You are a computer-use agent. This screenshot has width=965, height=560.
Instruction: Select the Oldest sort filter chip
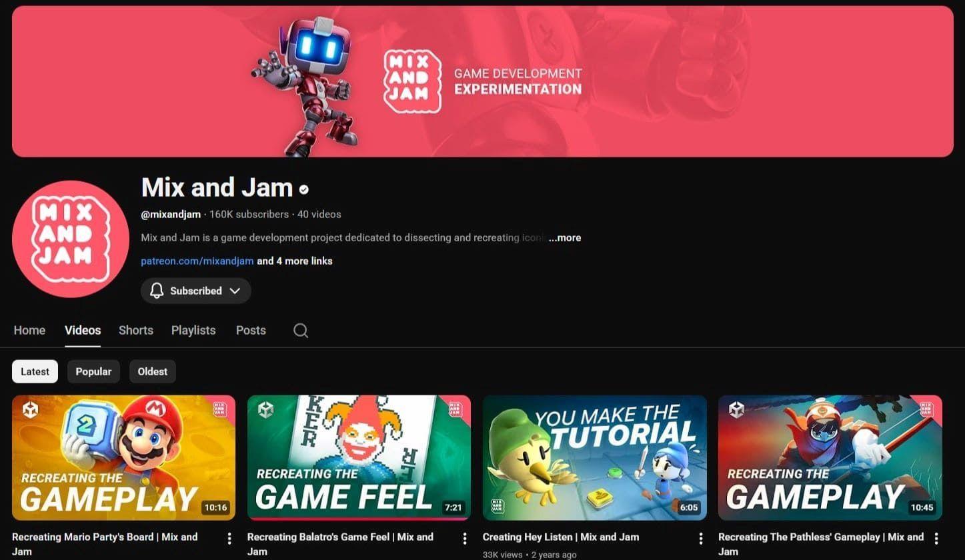tap(153, 371)
